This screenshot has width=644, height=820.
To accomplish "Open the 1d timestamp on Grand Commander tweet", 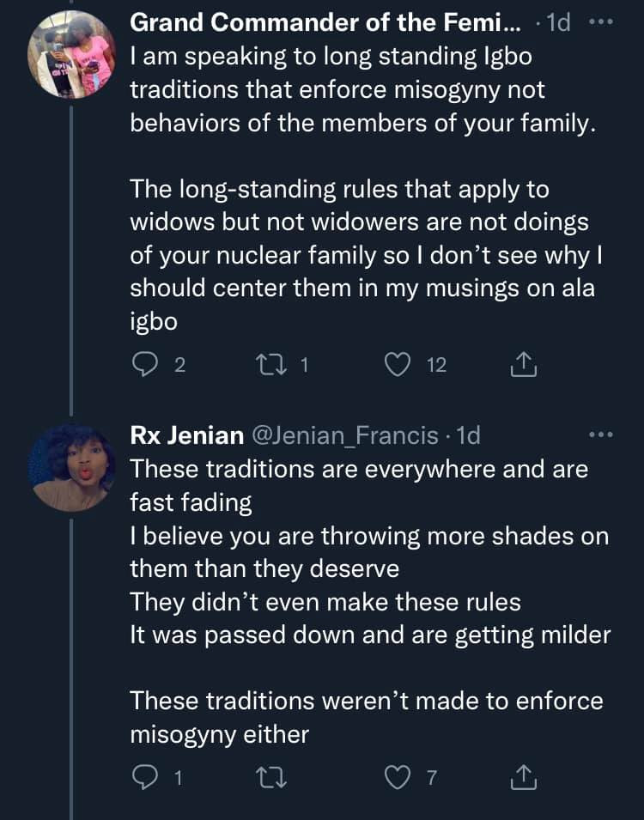I will point(558,23).
